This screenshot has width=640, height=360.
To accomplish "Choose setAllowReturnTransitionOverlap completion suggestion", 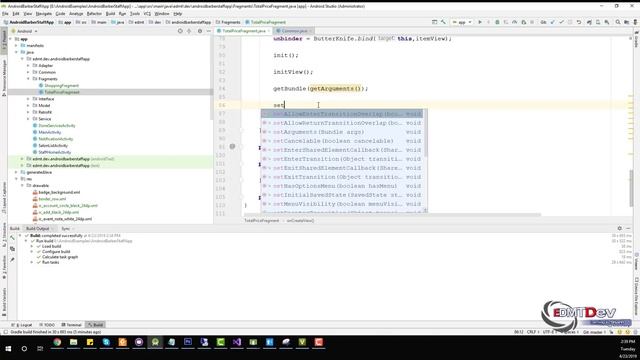I will 342,123.
